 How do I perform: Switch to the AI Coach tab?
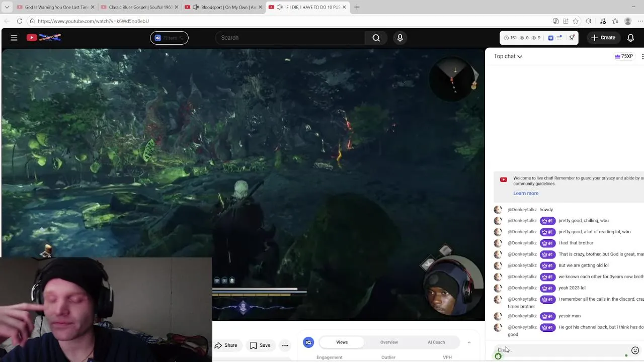tap(436, 342)
